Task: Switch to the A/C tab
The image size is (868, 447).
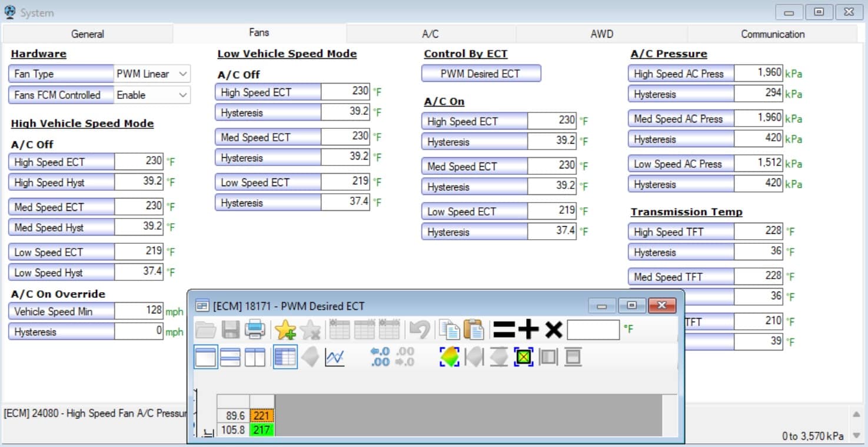Action: (x=430, y=34)
